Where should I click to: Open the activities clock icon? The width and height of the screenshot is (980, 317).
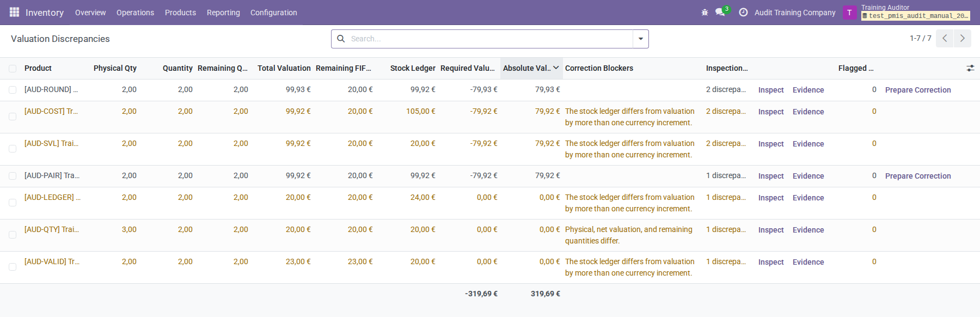pyautogui.click(x=743, y=12)
